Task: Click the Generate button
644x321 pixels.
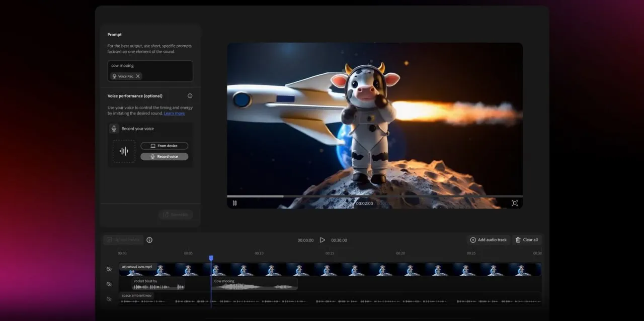Action: click(x=176, y=215)
